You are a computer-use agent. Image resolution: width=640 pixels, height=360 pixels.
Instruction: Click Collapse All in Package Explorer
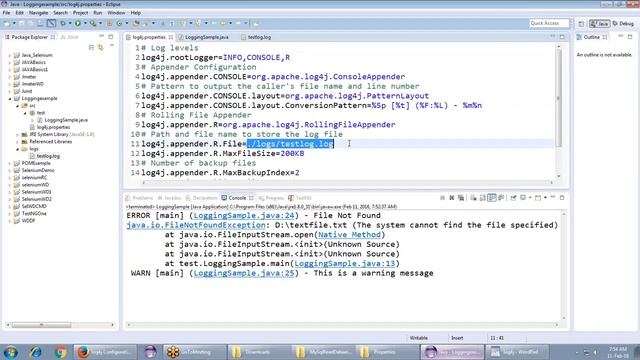pos(91,47)
